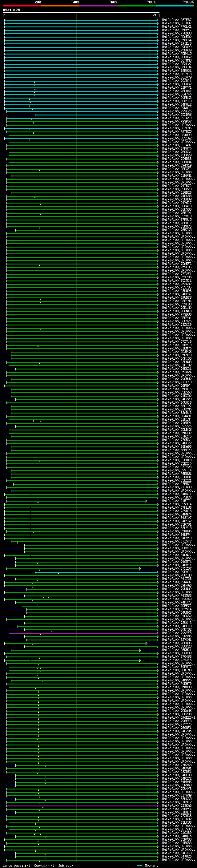Select hit label UniRef100_A5BPY7

coord(177,30)
